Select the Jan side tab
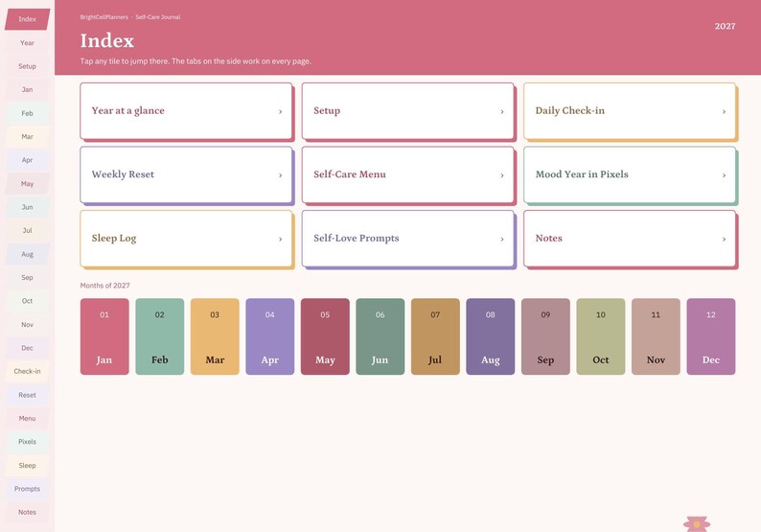 27,89
